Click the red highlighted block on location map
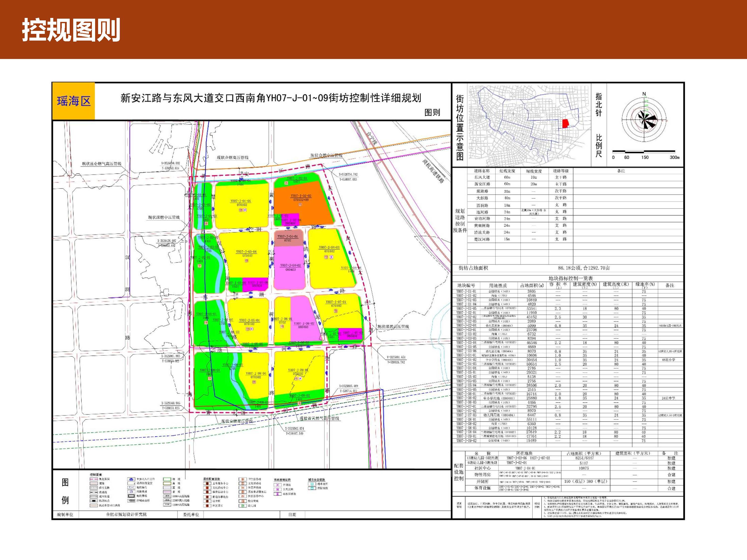The image size is (747, 560). point(565,123)
